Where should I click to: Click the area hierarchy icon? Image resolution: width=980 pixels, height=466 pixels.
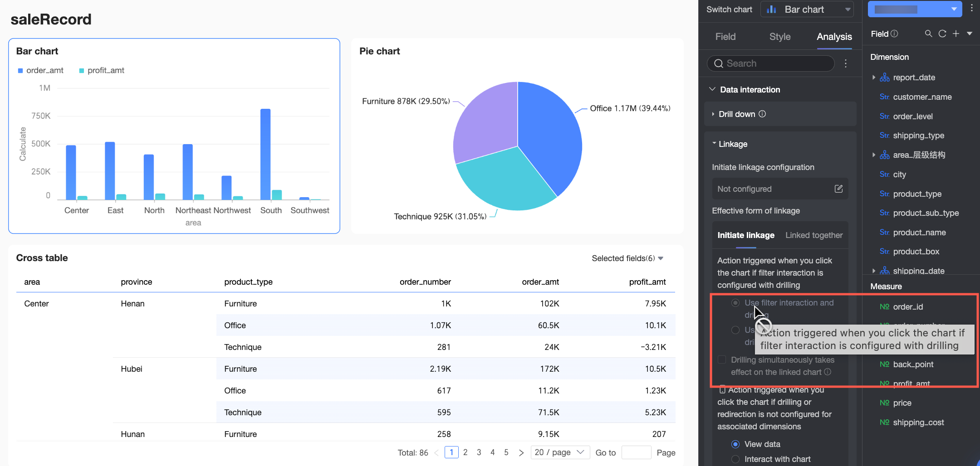pyautogui.click(x=884, y=155)
